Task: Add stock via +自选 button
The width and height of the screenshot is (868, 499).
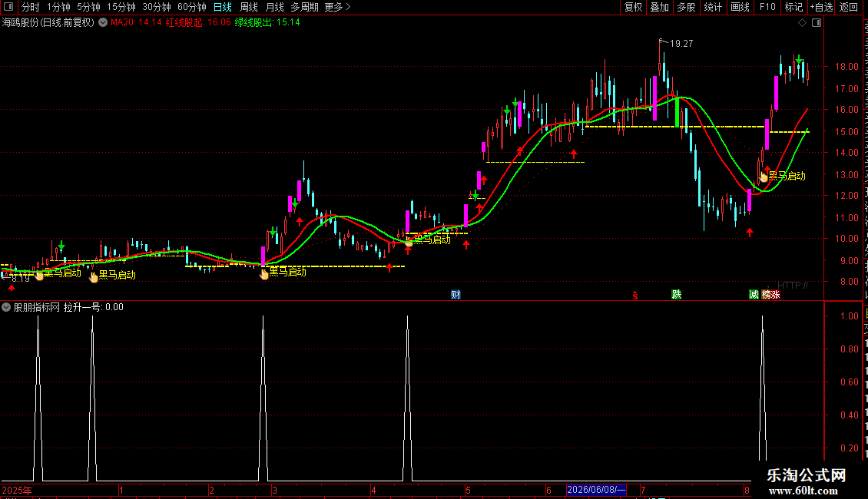Action: pyautogui.click(x=821, y=7)
